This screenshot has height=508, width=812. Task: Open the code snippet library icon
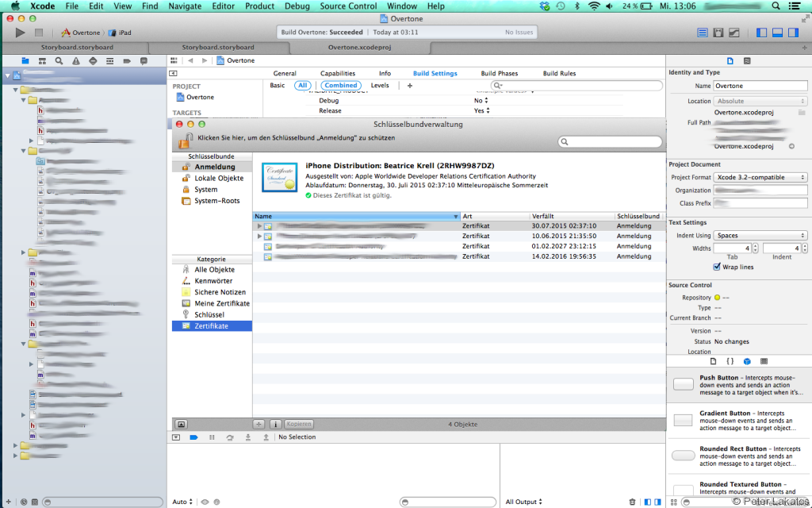pos(730,361)
